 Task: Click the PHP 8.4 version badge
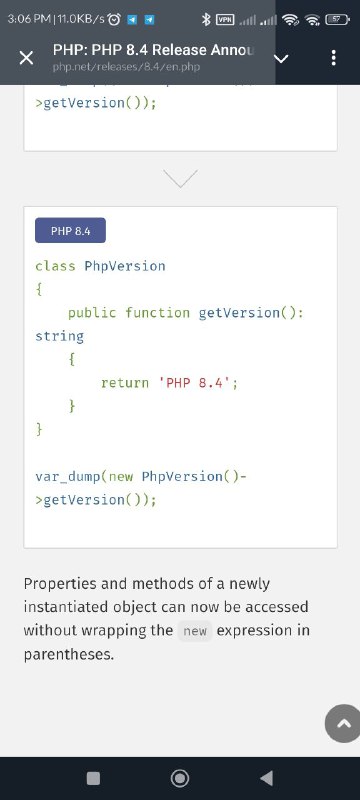70,231
